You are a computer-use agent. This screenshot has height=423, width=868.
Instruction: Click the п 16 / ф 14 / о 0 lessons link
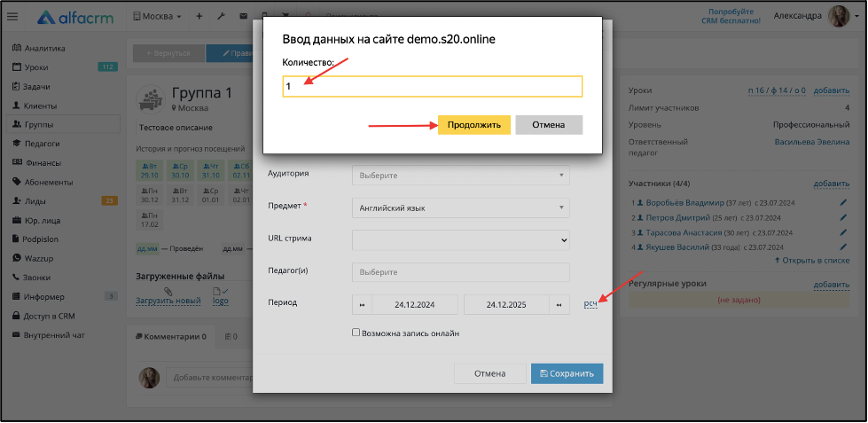coord(777,90)
